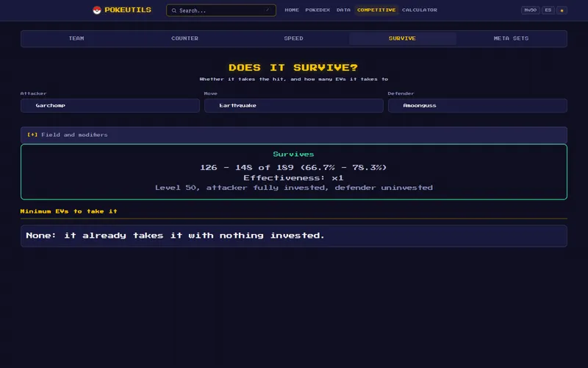
Task: Click the green Survives result label
Action: [293, 155]
